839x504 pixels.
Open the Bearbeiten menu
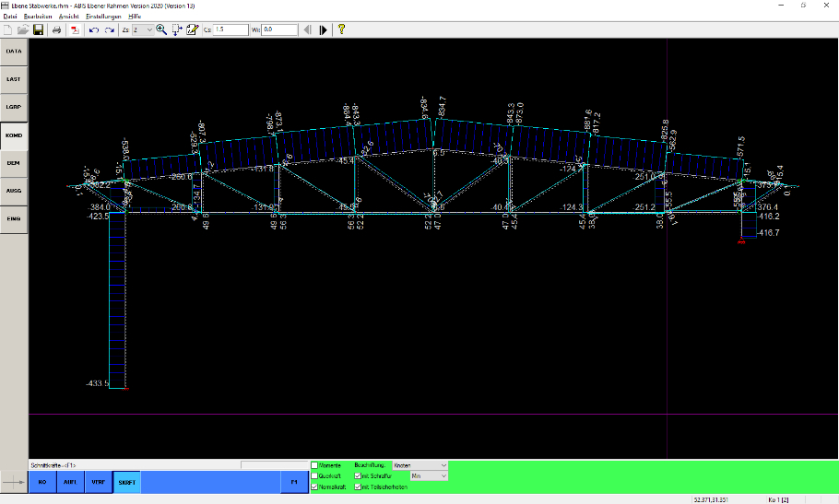pos(38,17)
